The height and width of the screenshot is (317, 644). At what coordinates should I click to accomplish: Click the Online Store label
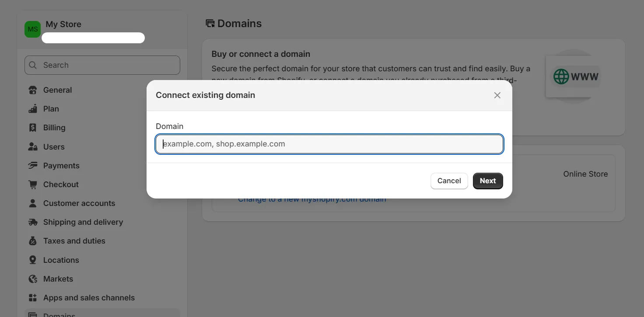pyautogui.click(x=585, y=174)
